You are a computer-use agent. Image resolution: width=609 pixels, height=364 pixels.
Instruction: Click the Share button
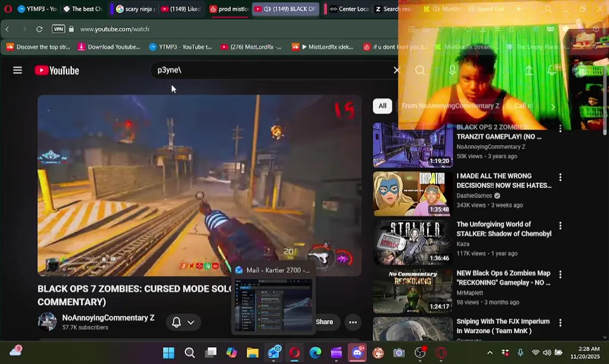click(324, 322)
